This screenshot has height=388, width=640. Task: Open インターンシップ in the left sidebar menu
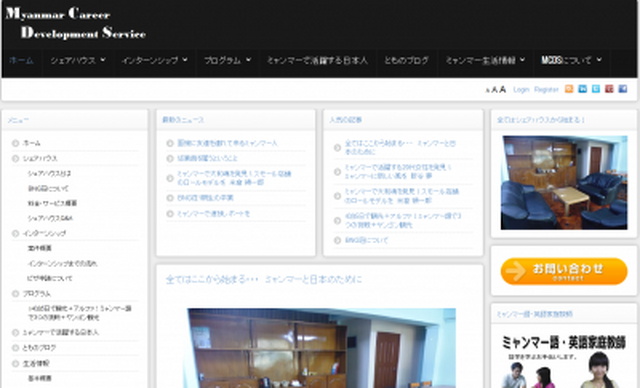(x=44, y=233)
